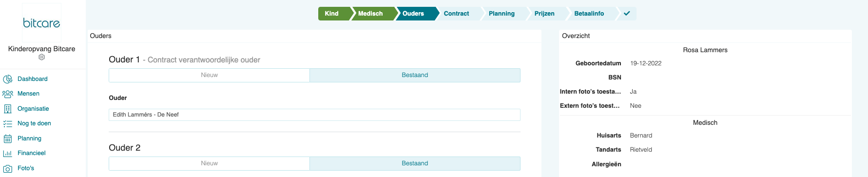Select the Organisatie building icon
The height and width of the screenshot is (177, 868).
click(7, 109)
